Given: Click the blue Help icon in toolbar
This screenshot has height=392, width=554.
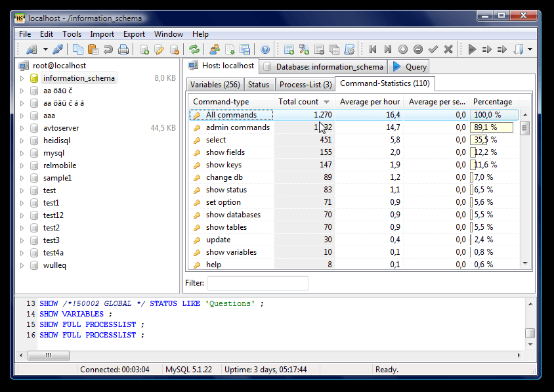Looking at the screenshot, I should 265,49.
